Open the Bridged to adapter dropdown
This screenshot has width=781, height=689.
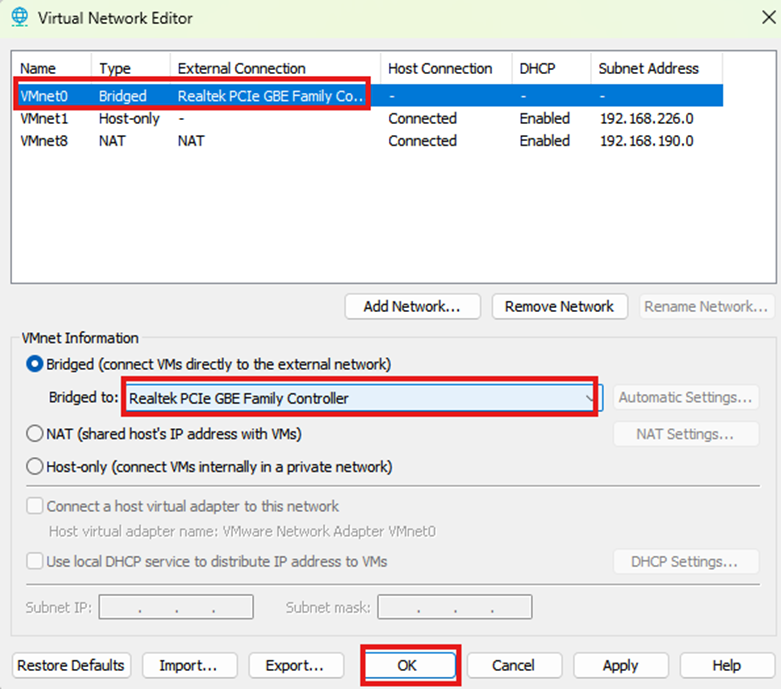[364, 398]
